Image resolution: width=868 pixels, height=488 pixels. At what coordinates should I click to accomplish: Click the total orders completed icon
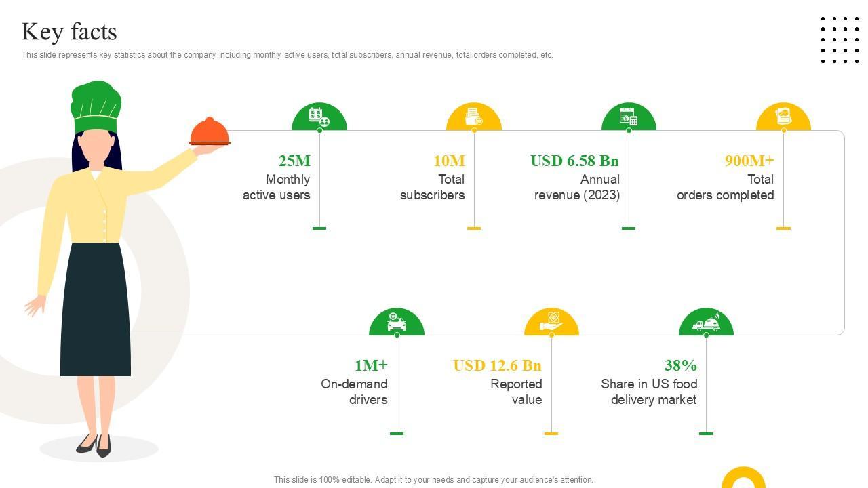coord(783,117)
